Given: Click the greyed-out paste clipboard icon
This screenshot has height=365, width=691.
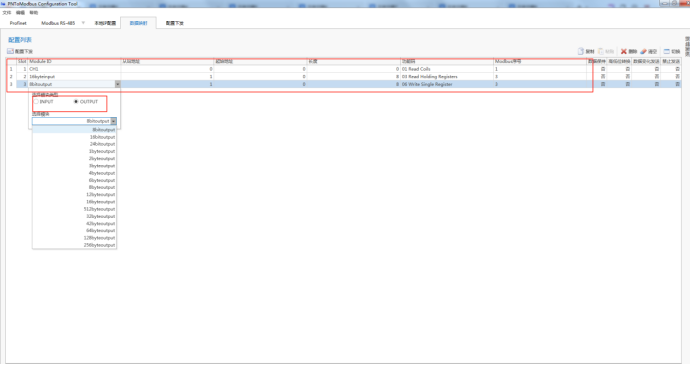Looking at the screenshot, I should (x=601, y=52).
